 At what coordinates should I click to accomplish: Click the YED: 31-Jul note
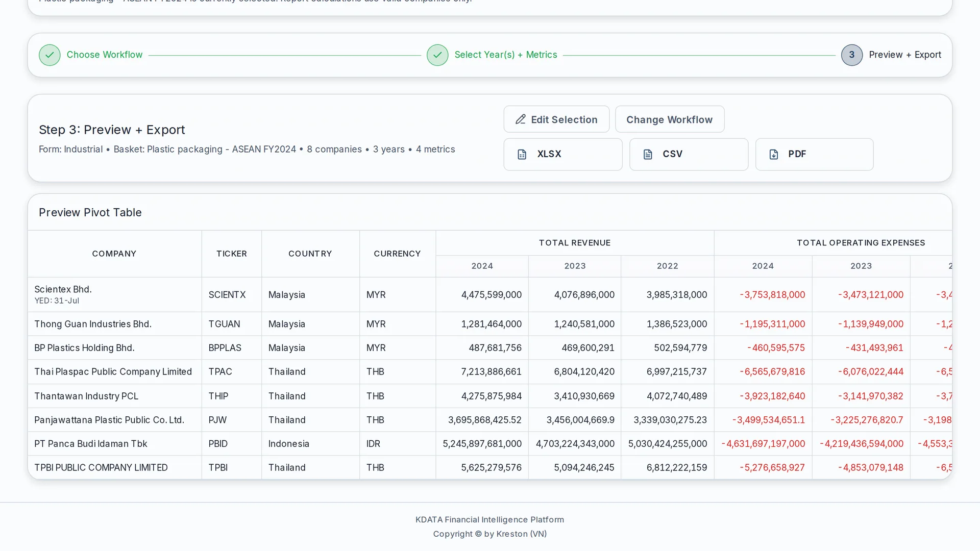pyautogui.click(x=57, y=301)
